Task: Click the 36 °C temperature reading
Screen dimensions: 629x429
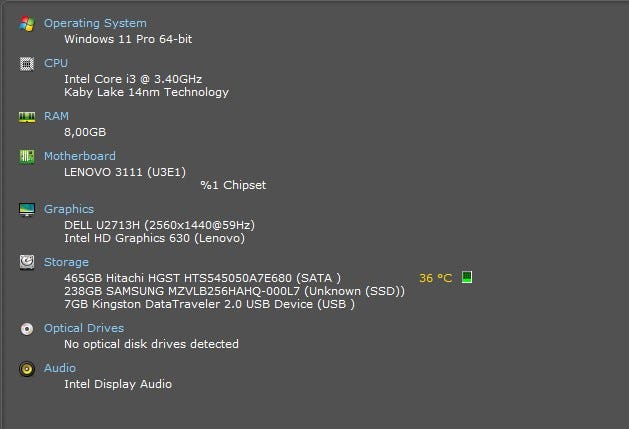Action: pyautogui.click(x=436, y=278)
